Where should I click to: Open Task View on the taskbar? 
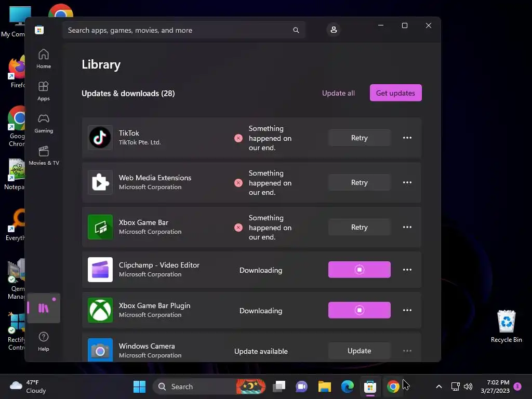pos(279,387)
